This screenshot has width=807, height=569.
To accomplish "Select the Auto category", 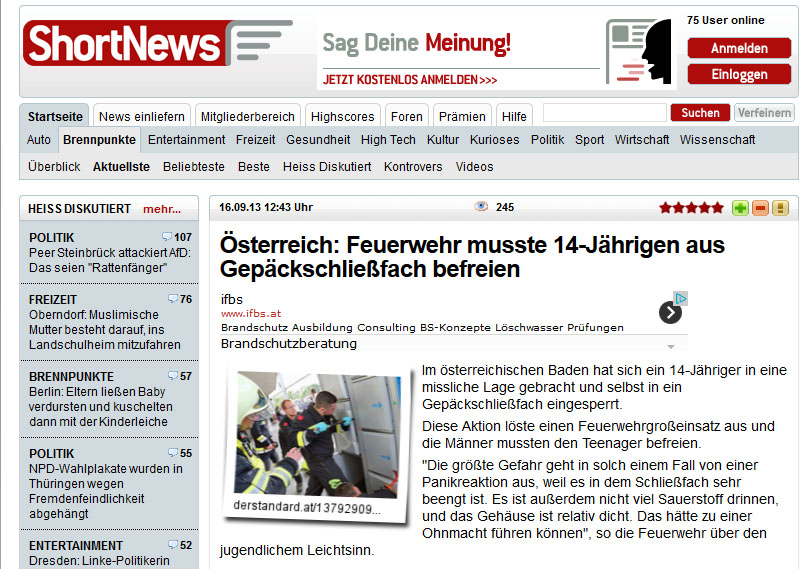I will 39,140.
